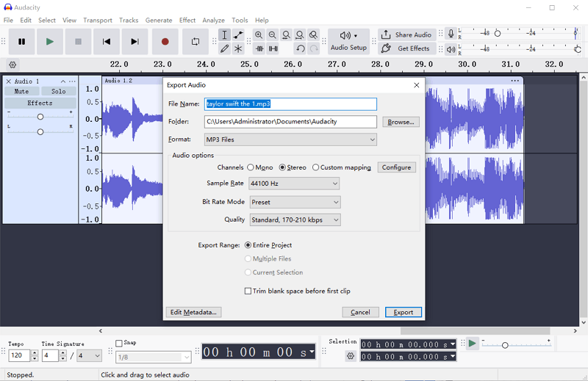This screenshot has width=588, height=381.
Task: Click the Audio 1 pan slider
Action: click(40, 132)
